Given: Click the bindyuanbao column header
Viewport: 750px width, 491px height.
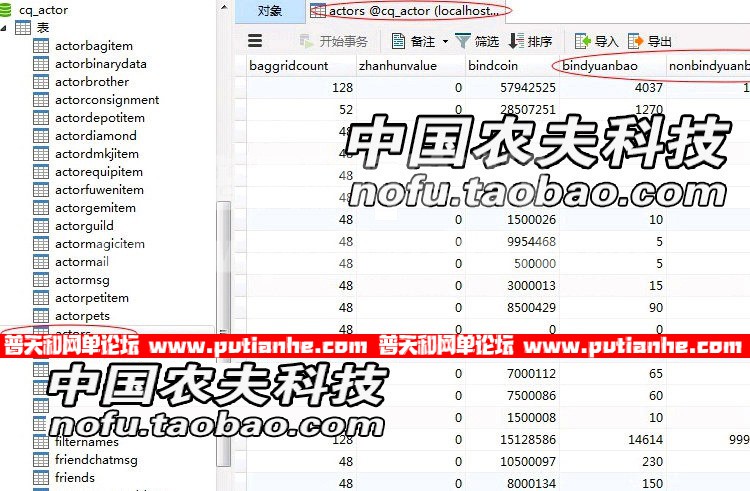Looking at the screenshot, I should pyautogui.click(x=613, y=66).
